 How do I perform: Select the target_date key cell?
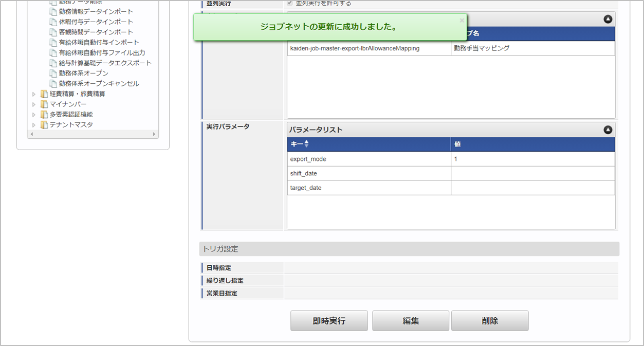pyautogui.click(x=369, y=188)
